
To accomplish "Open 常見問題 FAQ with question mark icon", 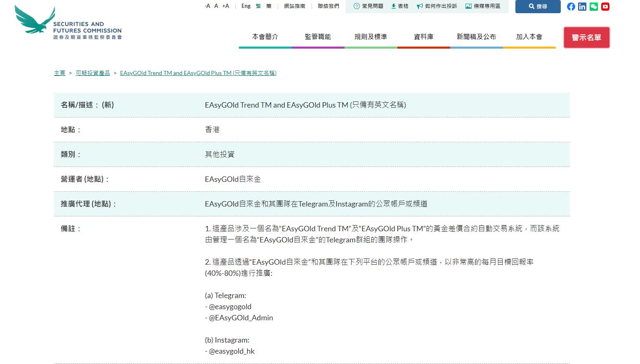I will 368,6.
